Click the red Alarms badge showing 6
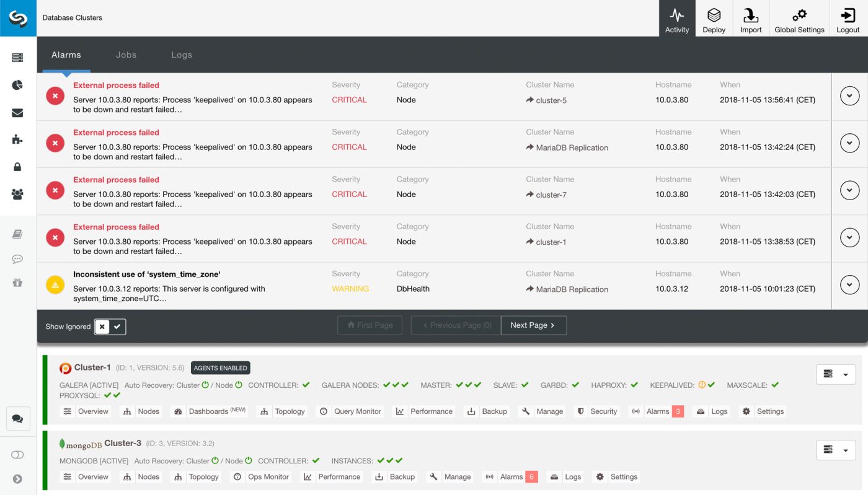The width and height of the screenshot is (868, 495). tap(531, 477)
